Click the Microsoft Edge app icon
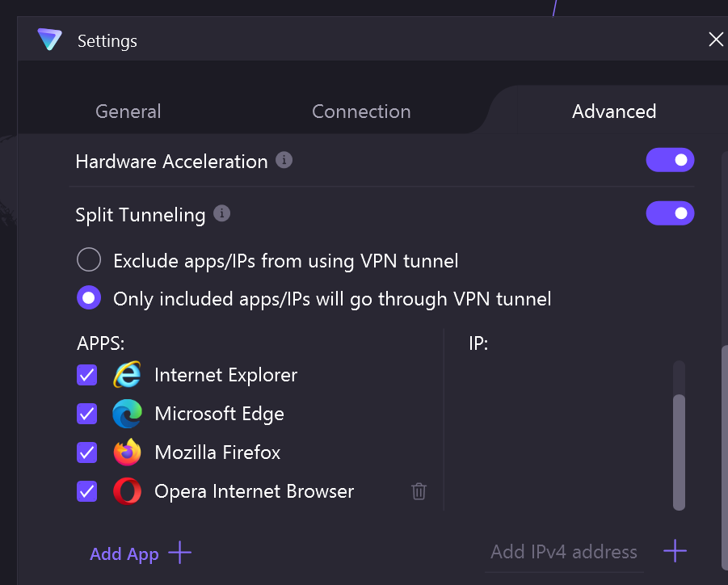 coord(127,414)
